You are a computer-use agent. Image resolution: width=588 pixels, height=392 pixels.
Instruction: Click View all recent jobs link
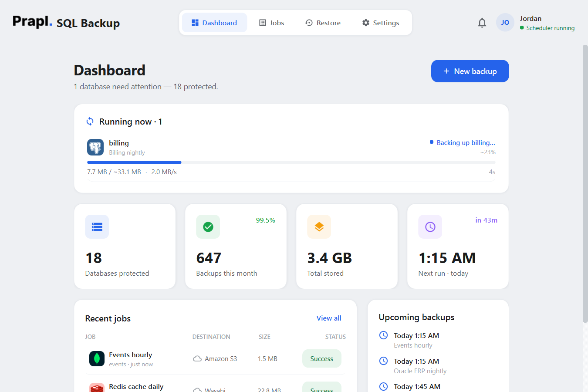[x=329, y=318]
